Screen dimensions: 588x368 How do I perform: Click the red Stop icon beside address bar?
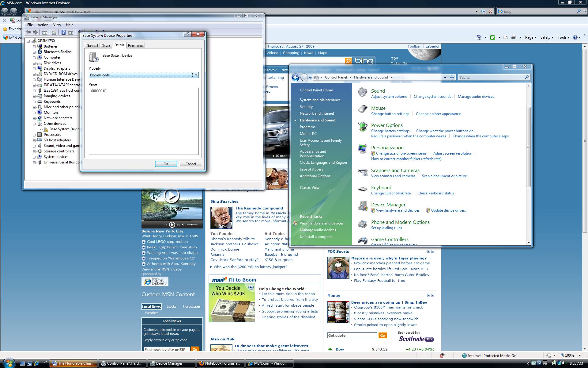coord(491,11)
